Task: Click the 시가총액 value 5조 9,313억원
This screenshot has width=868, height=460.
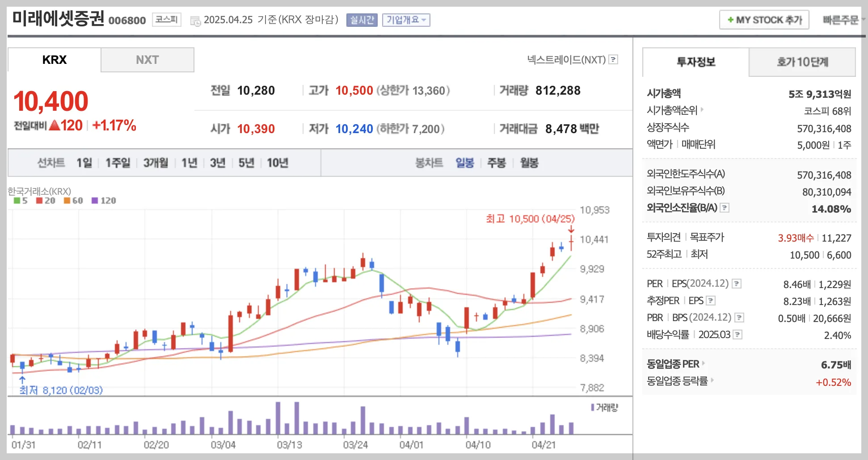Action: point(820,94)
